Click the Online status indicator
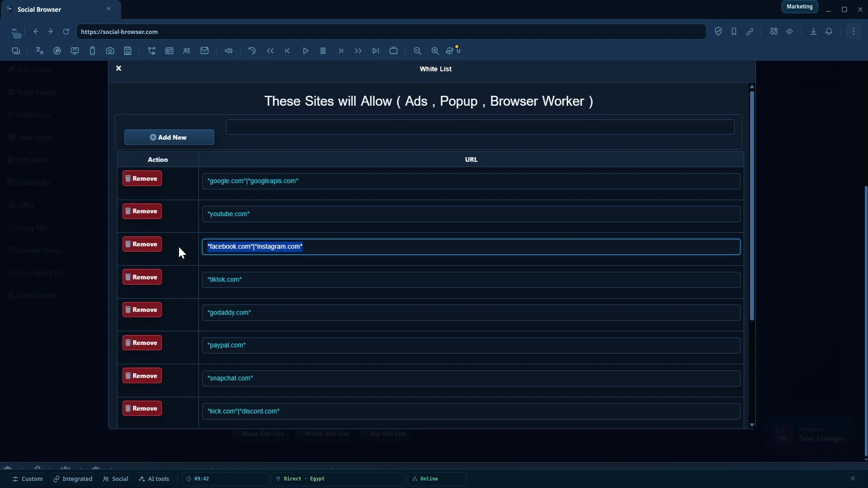The height and width of the screenshot is (488, 868). pyautogui.click(x=437, y=479)
